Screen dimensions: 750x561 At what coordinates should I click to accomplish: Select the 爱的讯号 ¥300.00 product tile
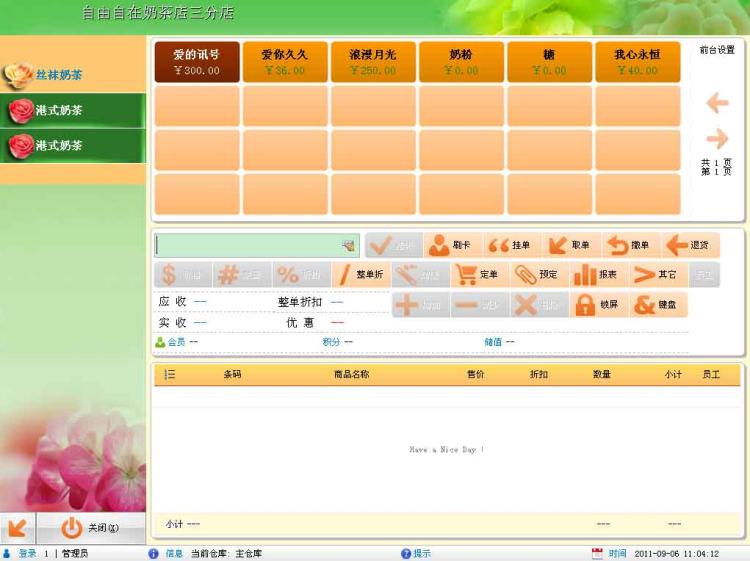click(197, 62)
